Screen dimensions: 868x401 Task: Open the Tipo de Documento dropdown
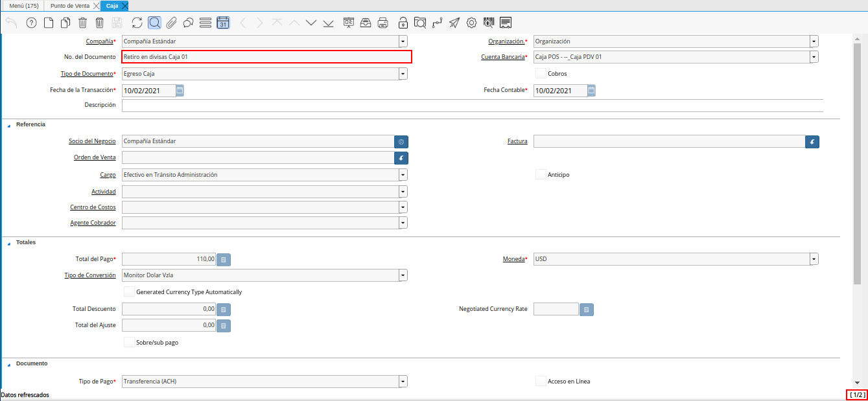coord(403,74)
